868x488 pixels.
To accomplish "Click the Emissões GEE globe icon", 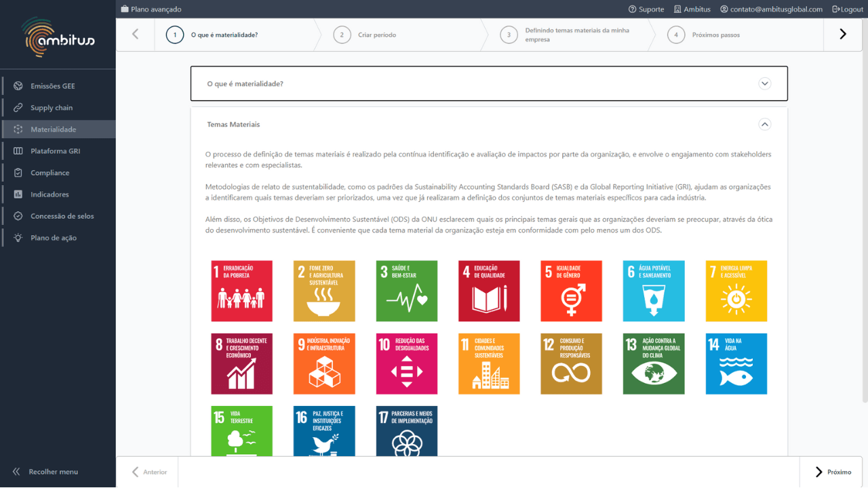I will click(18, 86).
